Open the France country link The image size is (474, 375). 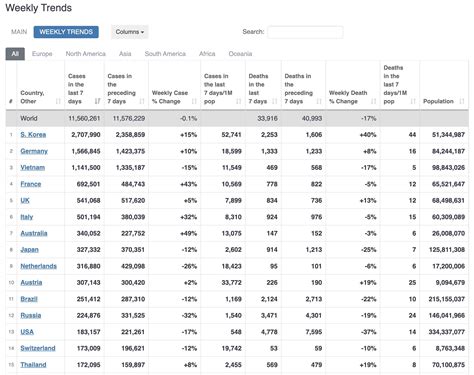click(x=31, y=184)
